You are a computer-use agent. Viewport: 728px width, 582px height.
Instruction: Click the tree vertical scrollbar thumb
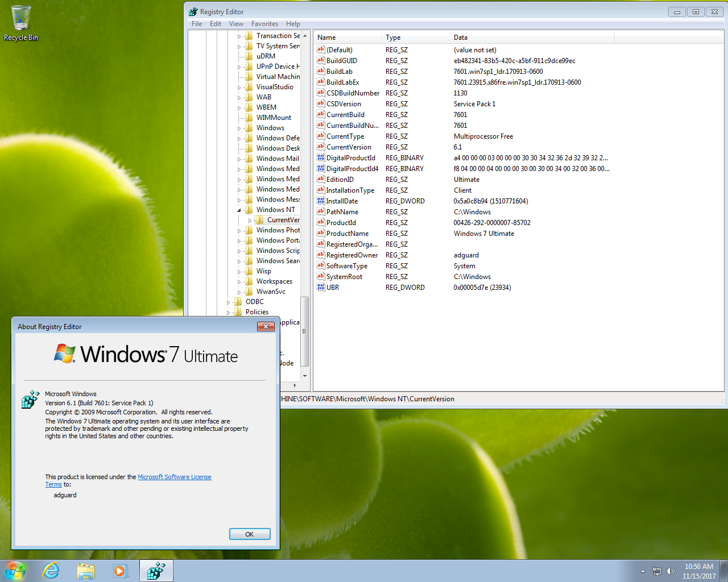pos(305,331)
